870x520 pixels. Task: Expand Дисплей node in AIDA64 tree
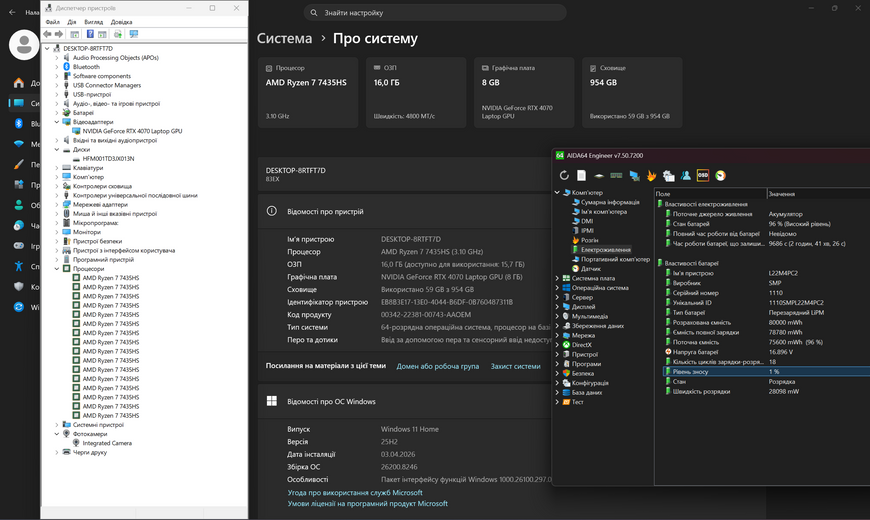(557, 306)
